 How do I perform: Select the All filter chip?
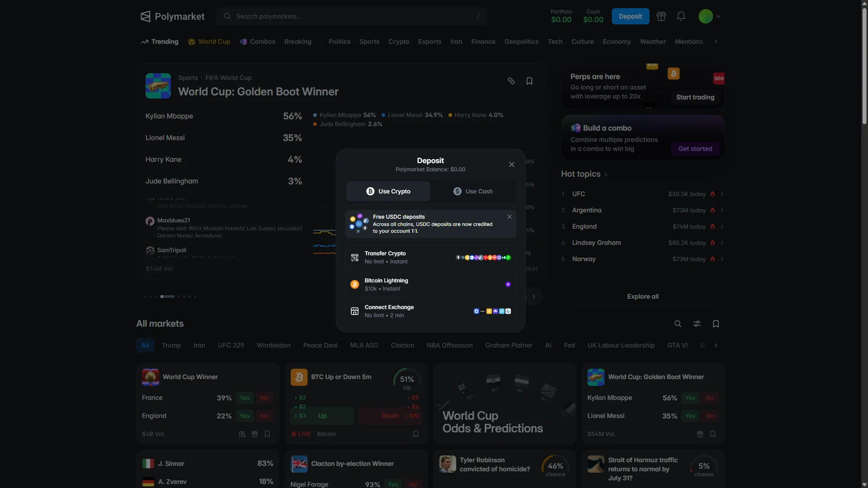point(145,345)
